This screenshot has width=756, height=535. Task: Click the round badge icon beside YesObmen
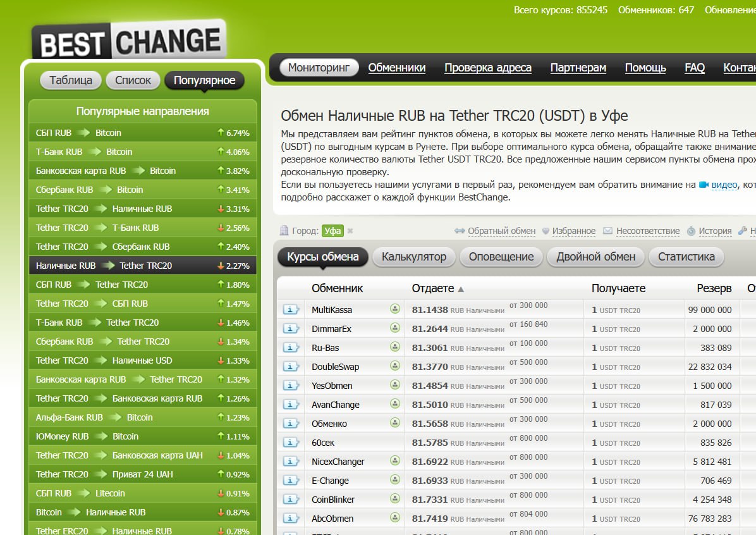click(395, 384)
